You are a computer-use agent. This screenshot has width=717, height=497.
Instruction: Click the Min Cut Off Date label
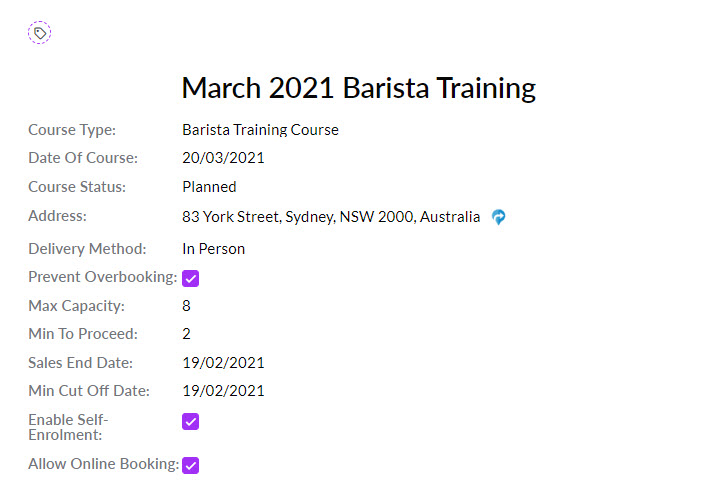(x=89, y=391)
